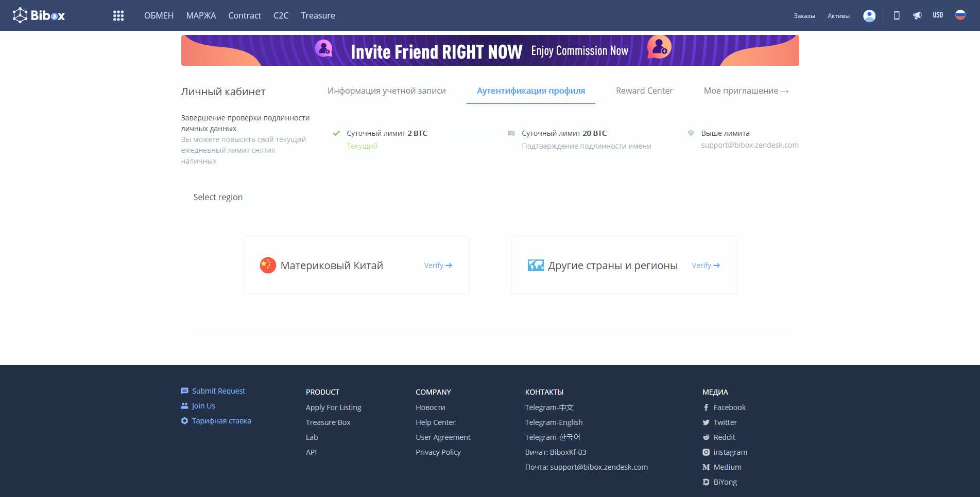Open Apply For Listing link
980x497 pixels.
[334, 407]
